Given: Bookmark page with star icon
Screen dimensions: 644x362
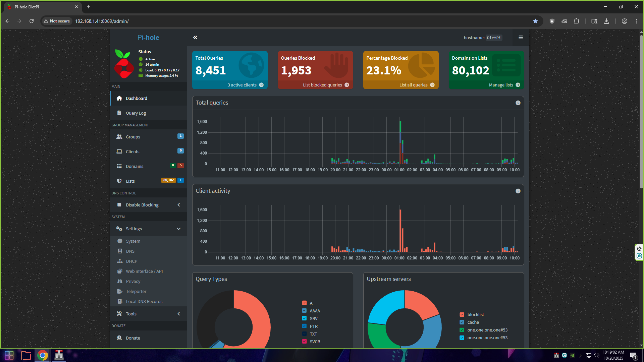Looking at the screenshot, I should [x=535, y=21].
